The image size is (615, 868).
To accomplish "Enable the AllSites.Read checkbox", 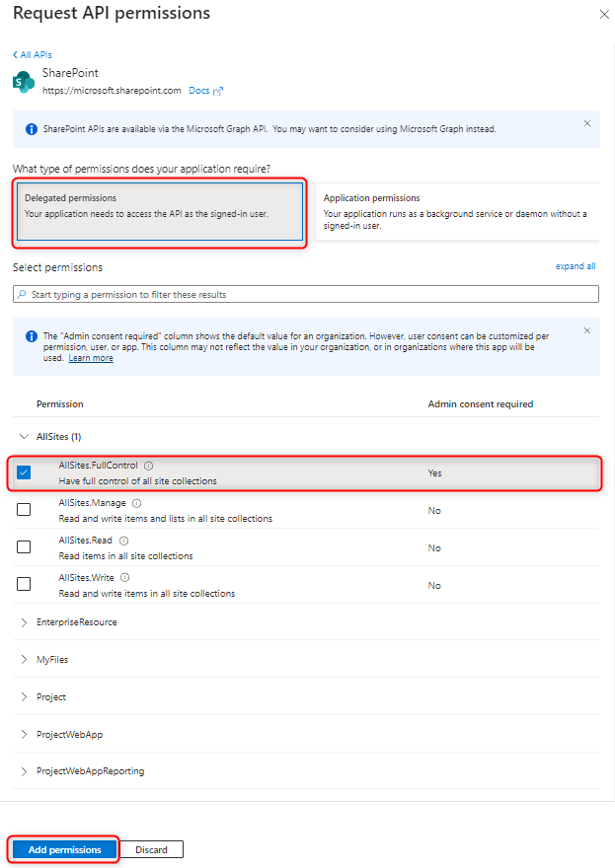I will click(x=24, y=546).
